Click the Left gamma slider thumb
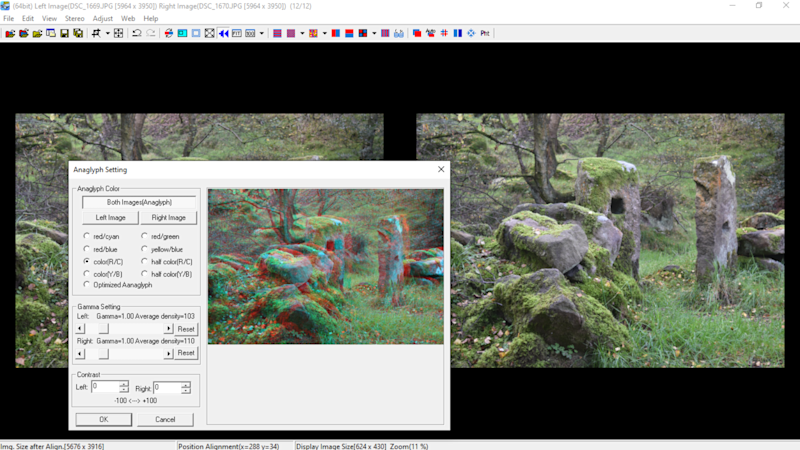This screenshot has height=450, width=800. [104, 329]
